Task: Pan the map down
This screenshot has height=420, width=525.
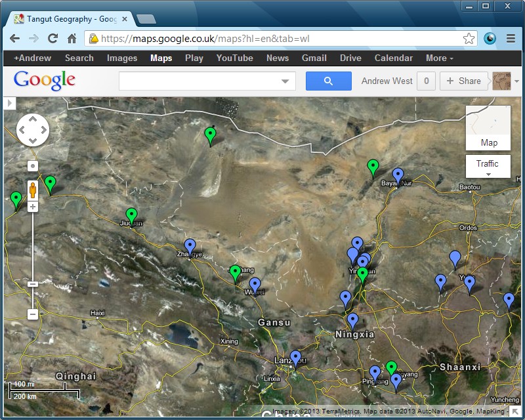Action: tap(33, 140)
